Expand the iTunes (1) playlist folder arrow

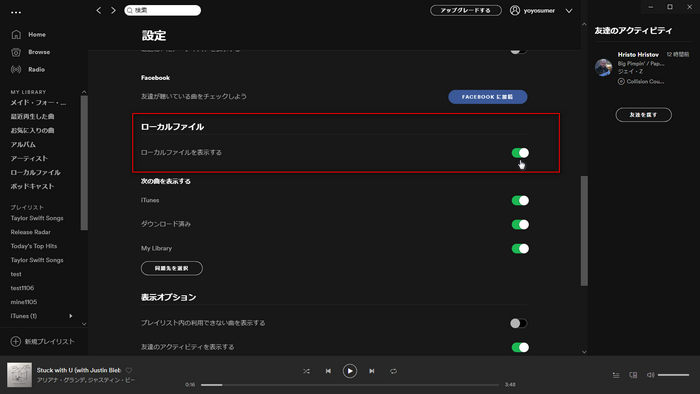pos(71,316)
